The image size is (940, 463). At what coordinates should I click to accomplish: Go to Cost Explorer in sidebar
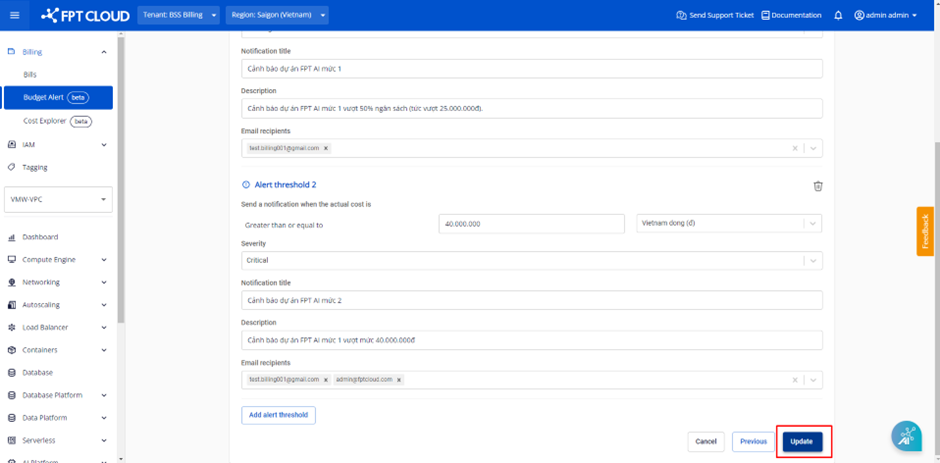(x=45, y=121)
